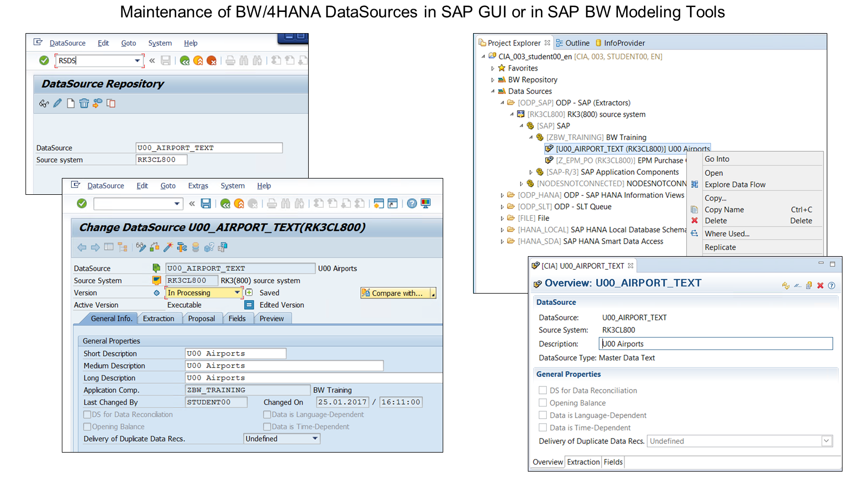Click green Back icon in DataSource Repository window
868x477 pixels.
pyautogui.click(x=185, y=60)
